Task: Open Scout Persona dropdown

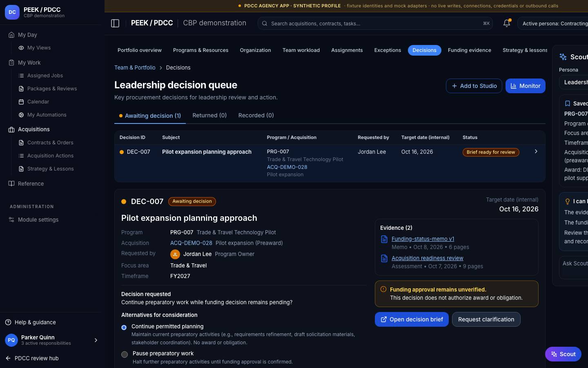Action: point(574,82)
